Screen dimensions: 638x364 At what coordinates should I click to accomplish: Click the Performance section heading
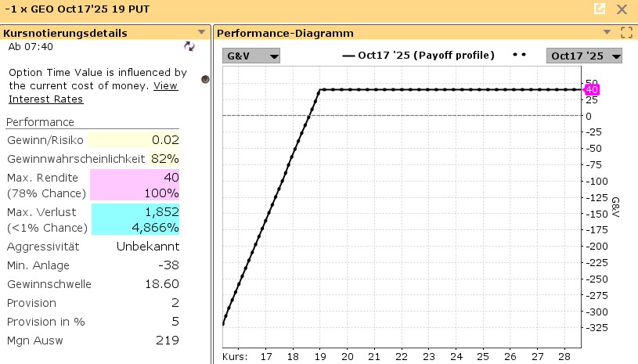point(40,122)
